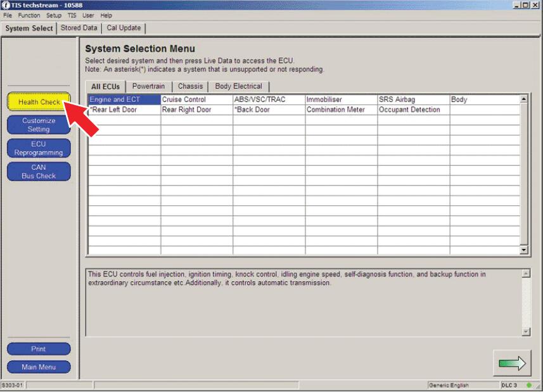
Task: Click system table scroll down arrow
Action: (523, 250)
